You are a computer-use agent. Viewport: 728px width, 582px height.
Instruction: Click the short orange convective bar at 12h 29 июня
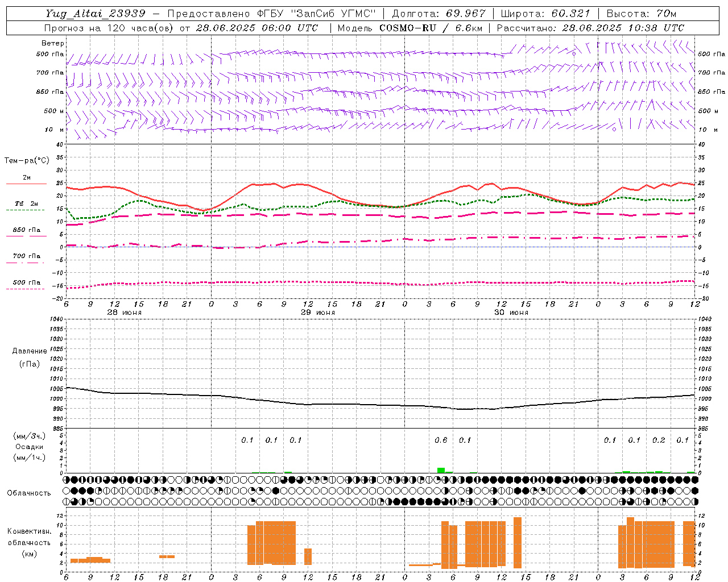point(308,556)
